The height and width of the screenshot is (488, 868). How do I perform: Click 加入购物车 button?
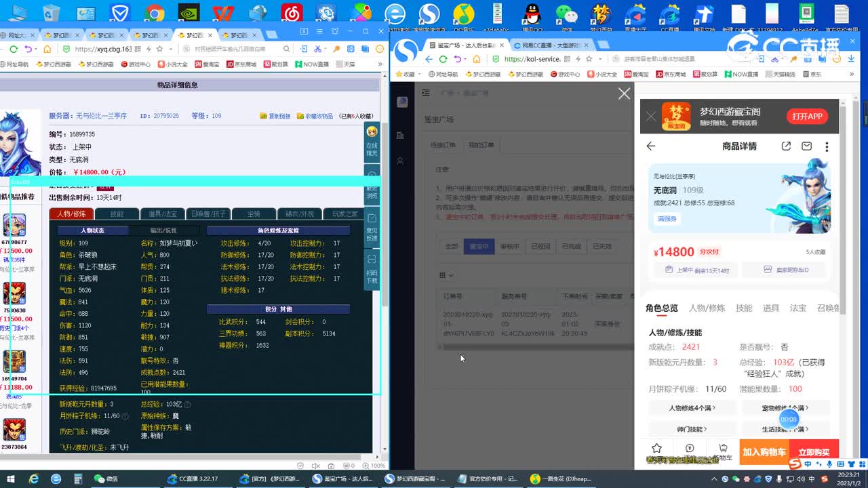764,452
